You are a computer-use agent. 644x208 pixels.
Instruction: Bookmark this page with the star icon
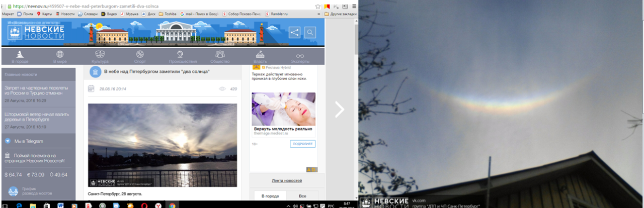[x=317, y=6]
